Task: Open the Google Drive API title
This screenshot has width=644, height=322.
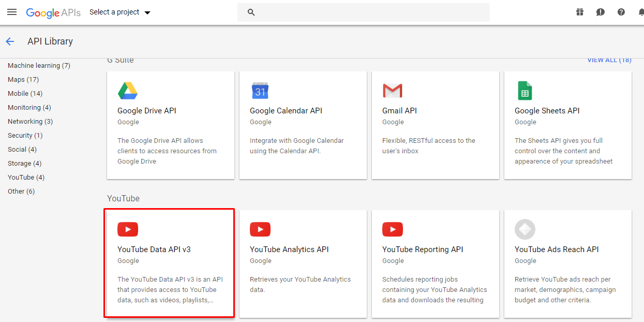Action: (x=147, y=111)
